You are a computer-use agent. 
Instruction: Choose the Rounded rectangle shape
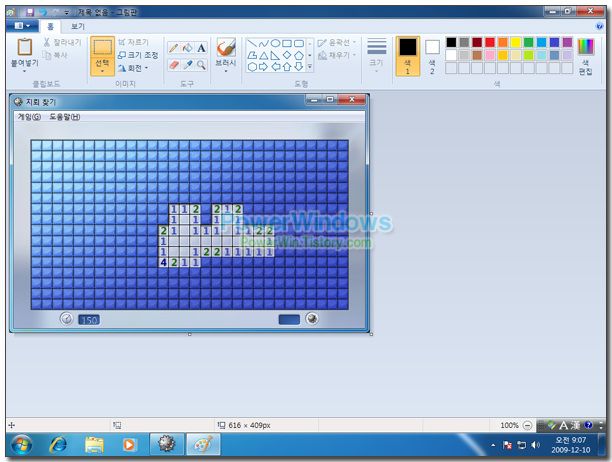click(299, 43)
